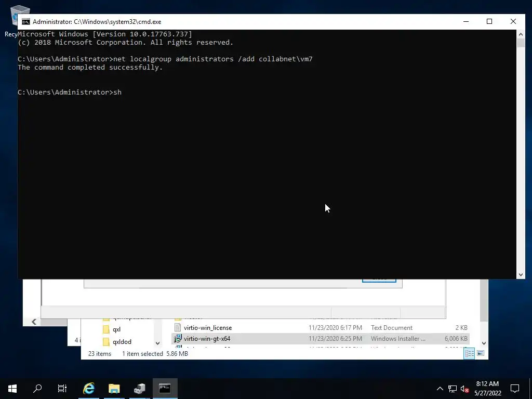Click the file list scroll down arrow
This screenshot has height=399, width=532.
click(x=484, y=343)
